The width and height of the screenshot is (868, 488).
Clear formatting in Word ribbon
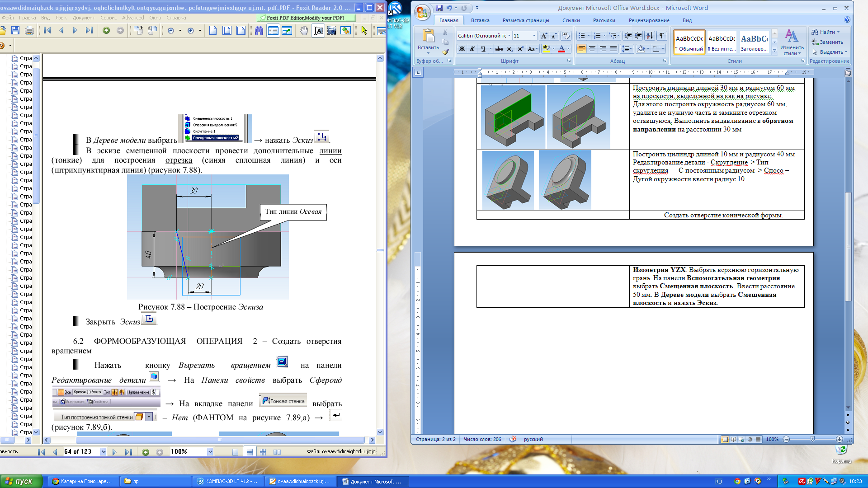click(566, 36)
